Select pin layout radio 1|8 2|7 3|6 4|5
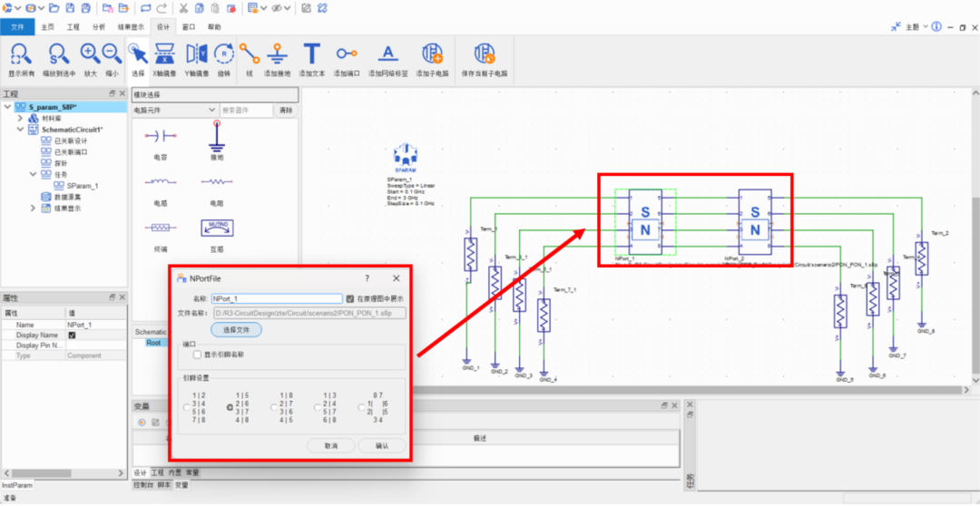Viewport: 980px width, 506px height. point(274,407)
